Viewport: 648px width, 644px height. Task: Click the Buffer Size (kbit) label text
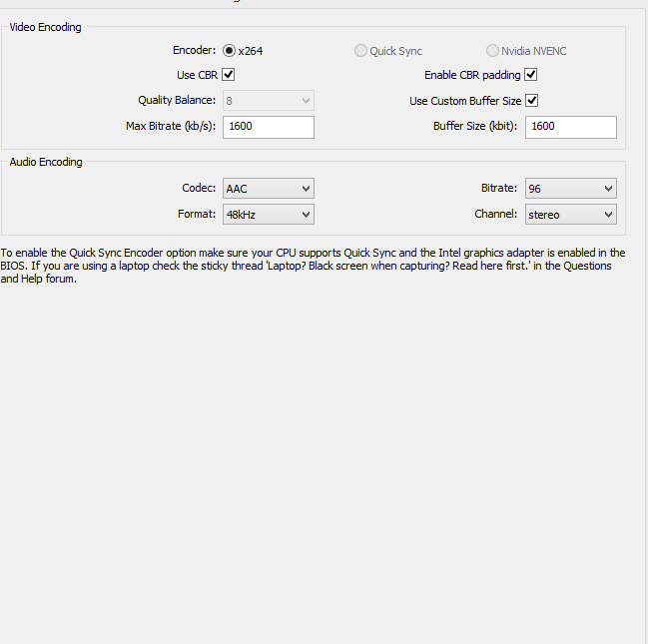point(475,126)
